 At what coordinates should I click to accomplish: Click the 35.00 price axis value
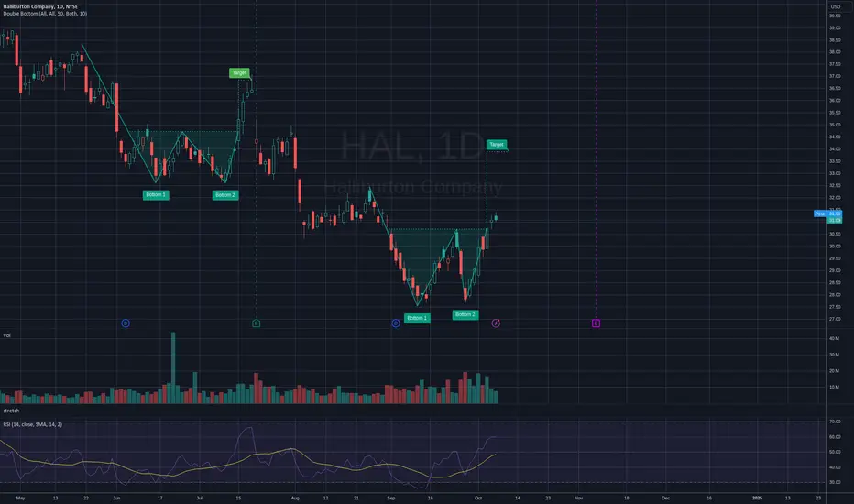point(835,125)
